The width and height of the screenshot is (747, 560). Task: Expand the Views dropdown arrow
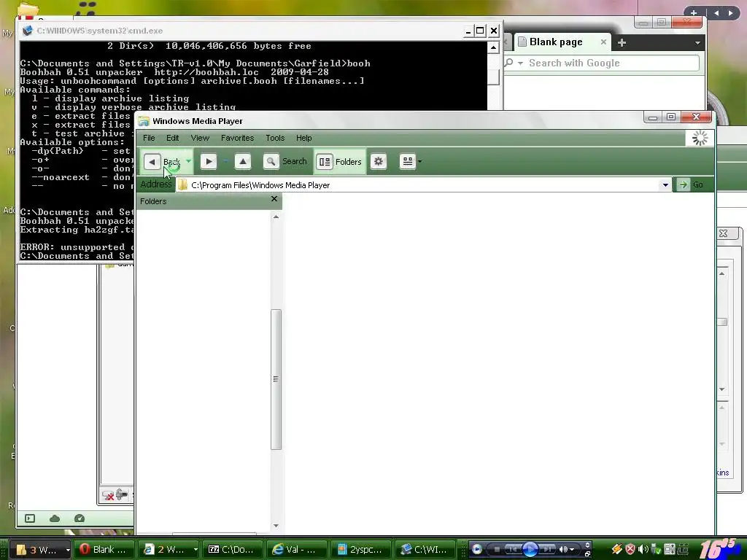[x=419, y=162]
